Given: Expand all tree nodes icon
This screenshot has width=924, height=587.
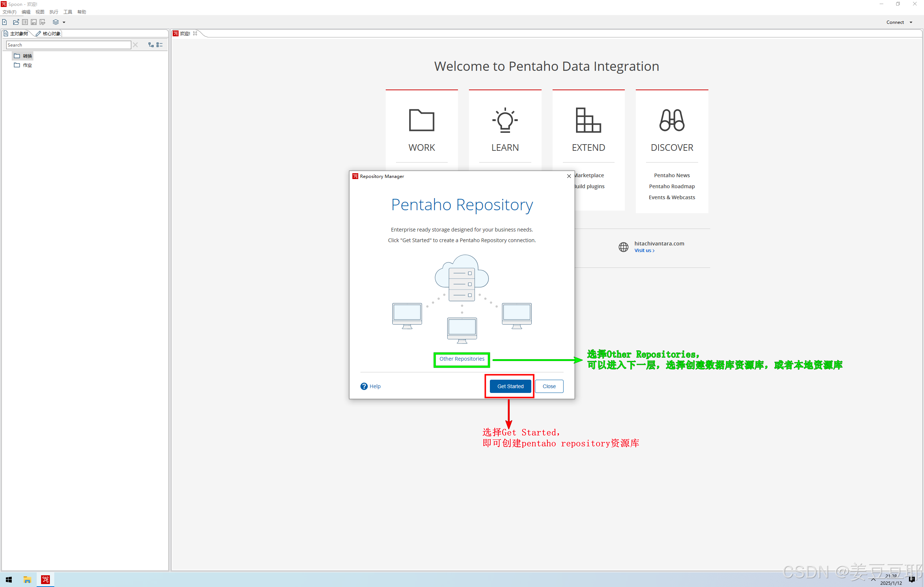Looking at the screenshot, I should coord(151,45).
